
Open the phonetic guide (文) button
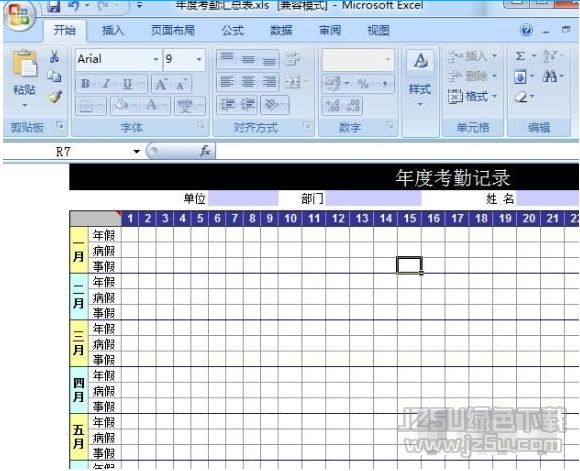tap(185, 106)
